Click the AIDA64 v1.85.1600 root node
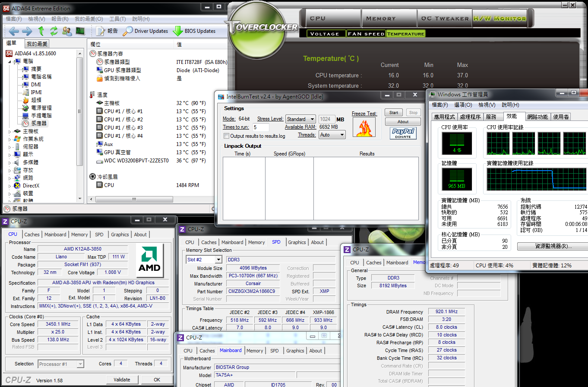This screenshot has width=588, height=387. tap(31, 54)
